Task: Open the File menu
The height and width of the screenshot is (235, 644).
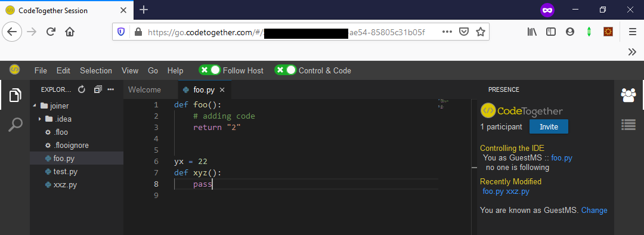Action: 41,70
